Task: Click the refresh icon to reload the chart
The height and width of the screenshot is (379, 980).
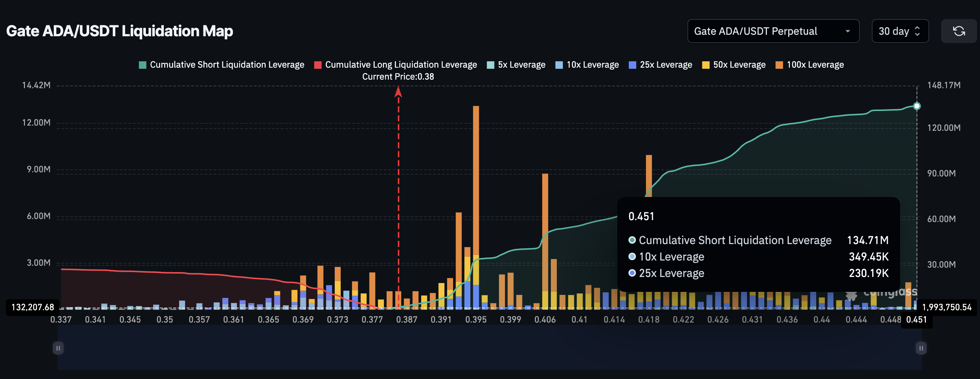Action: pos(959,31)
